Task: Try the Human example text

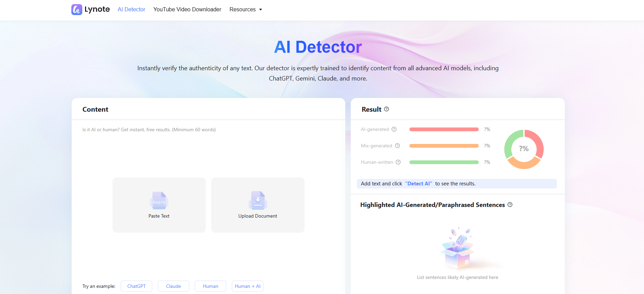Action: coord(211,286)
